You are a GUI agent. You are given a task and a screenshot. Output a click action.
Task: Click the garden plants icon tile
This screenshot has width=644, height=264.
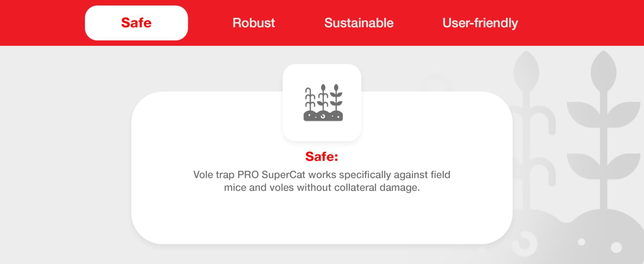point(322,103)
